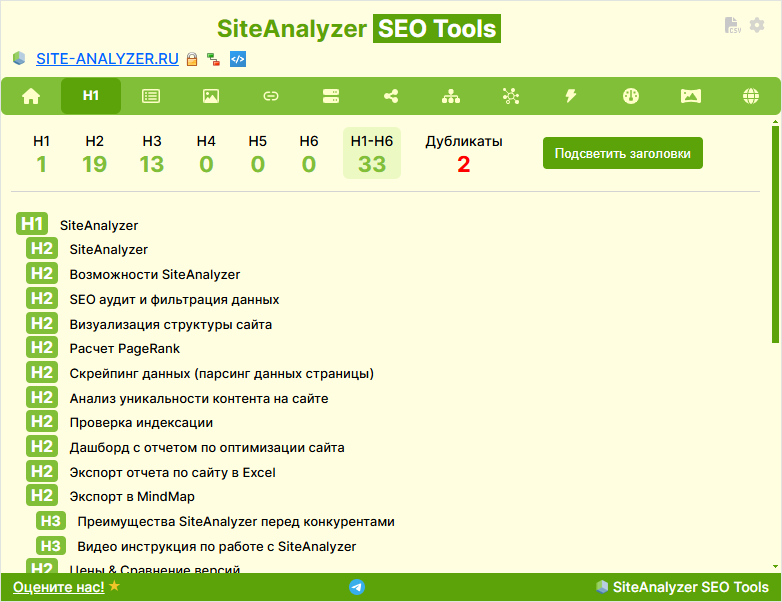
Task: Filter by H1 count
Action: pos(41,154)
